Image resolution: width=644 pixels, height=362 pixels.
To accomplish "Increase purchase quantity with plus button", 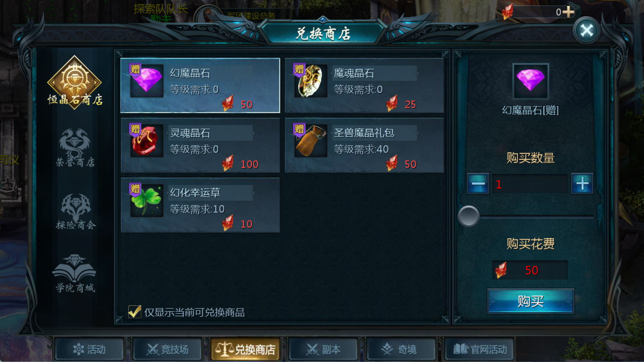I will point(582,184).
